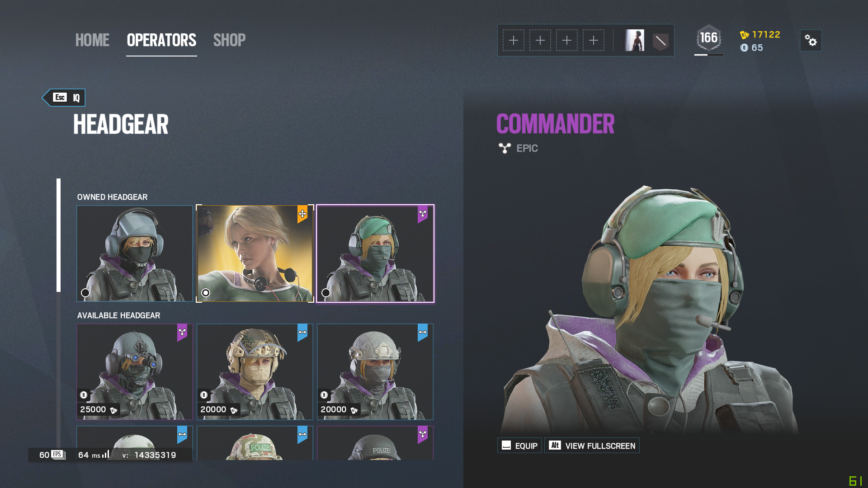Click the renown coins 17122 icon

pos(744,35)
